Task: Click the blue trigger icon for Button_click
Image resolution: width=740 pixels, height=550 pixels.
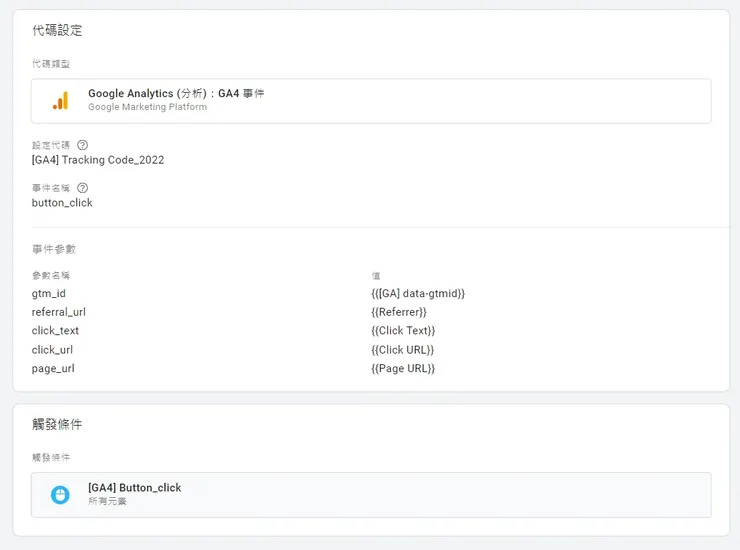Action: pyautogui.click(x=61, y=494)
